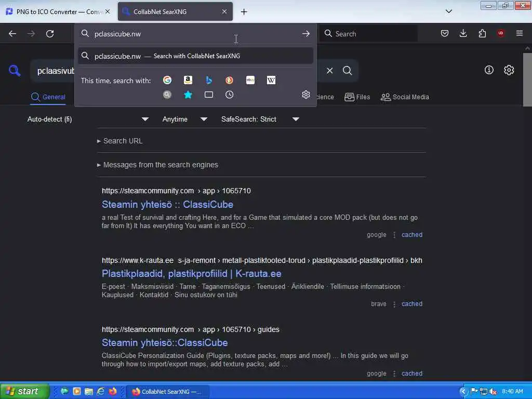Screen dimensions: 532x399
Task: Select the General search category
Action: click(x=48, y=97)
